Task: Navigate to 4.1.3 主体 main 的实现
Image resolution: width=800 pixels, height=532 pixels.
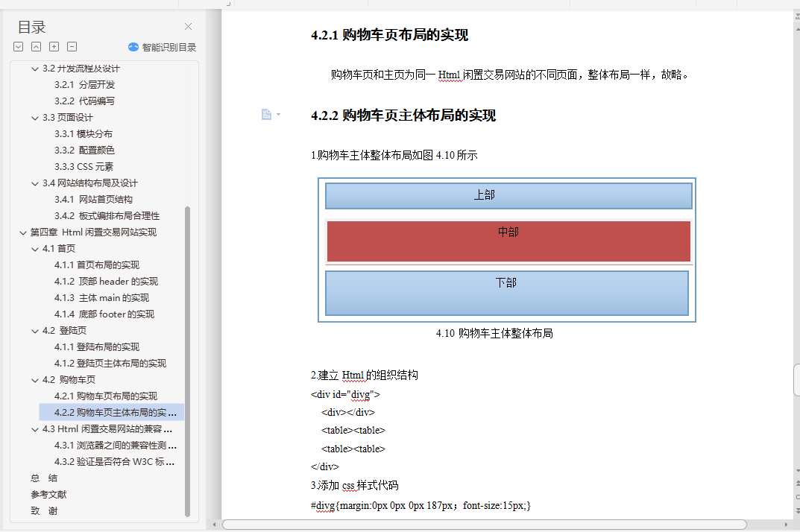Action: pyautogui.click(x=101, y=297)
